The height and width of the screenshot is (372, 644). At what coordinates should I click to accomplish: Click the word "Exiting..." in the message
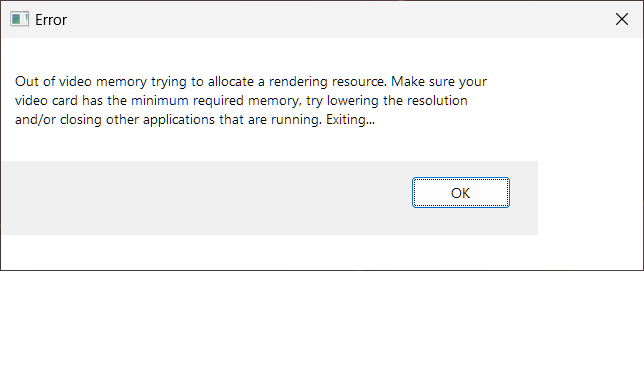[x=350, y=119]
